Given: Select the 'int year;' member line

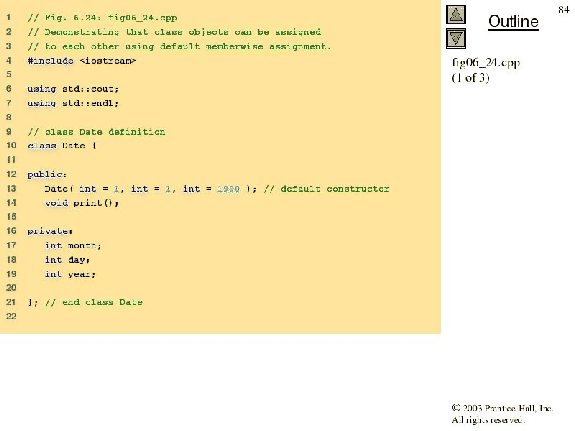Looking at the screenshot, I should (x=70, y=274).
